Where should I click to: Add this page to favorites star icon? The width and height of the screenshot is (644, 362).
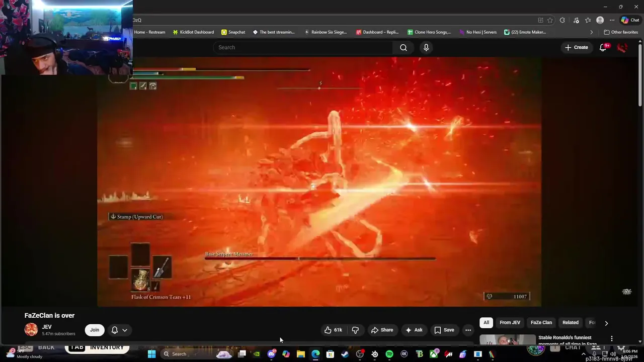(x=550, y=20)
